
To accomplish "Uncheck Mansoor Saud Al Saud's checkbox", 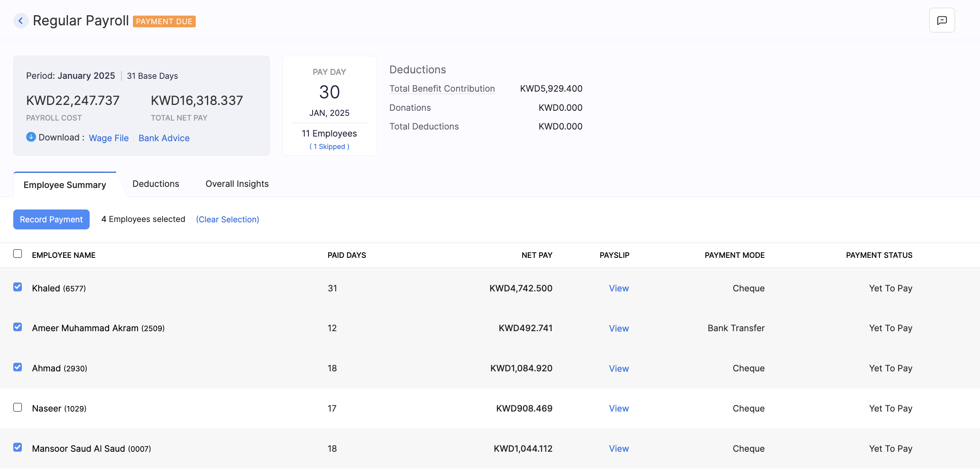I will (x=18, y=448).
